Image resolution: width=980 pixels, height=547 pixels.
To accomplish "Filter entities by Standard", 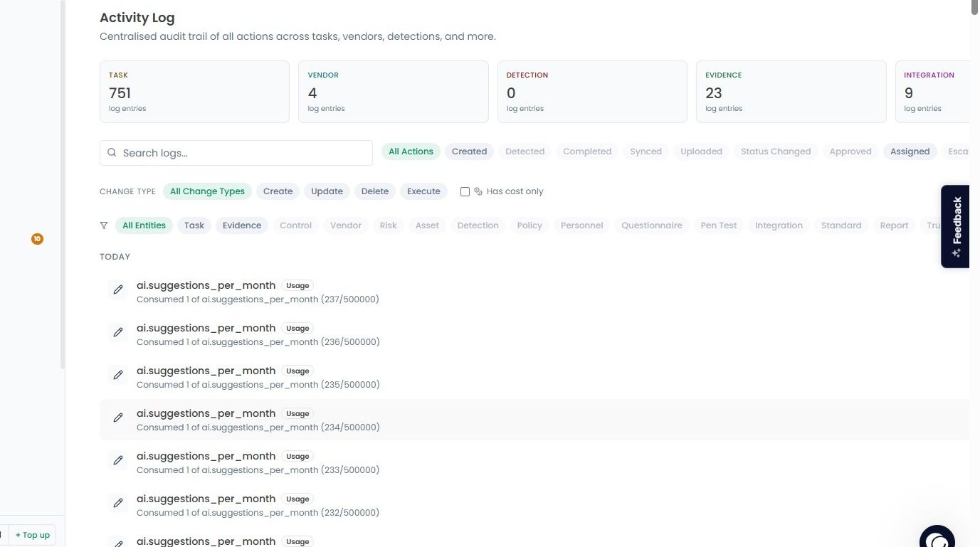I will 841,225.
